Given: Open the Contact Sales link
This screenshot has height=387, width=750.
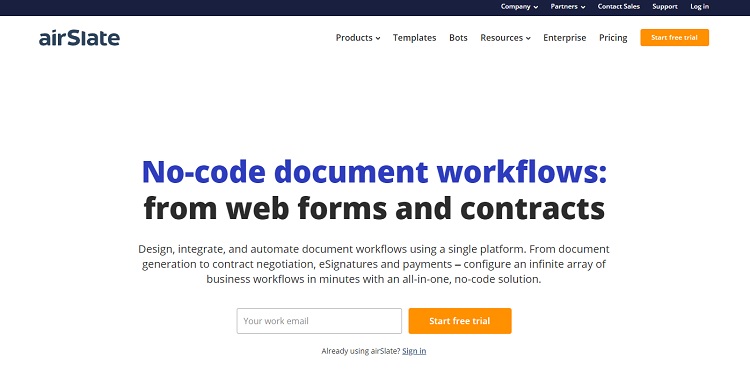Looking at the screenshot, I should pos(618,7).
